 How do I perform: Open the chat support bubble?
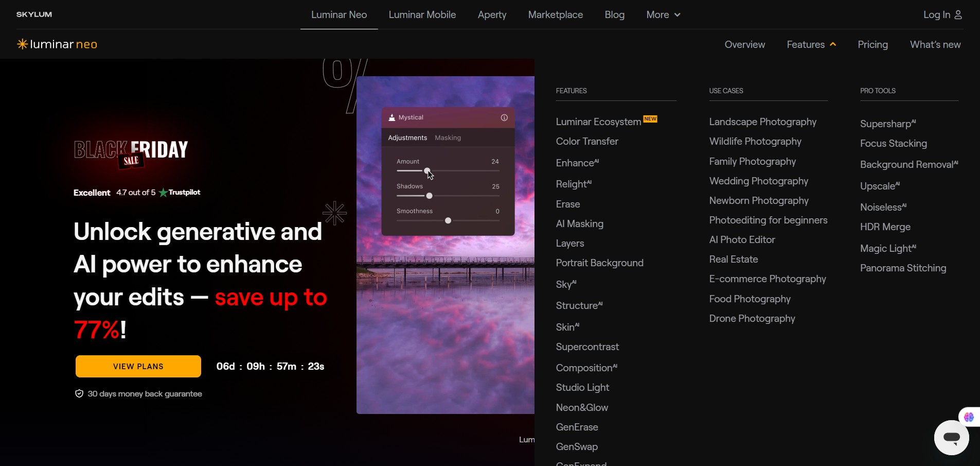951,438
